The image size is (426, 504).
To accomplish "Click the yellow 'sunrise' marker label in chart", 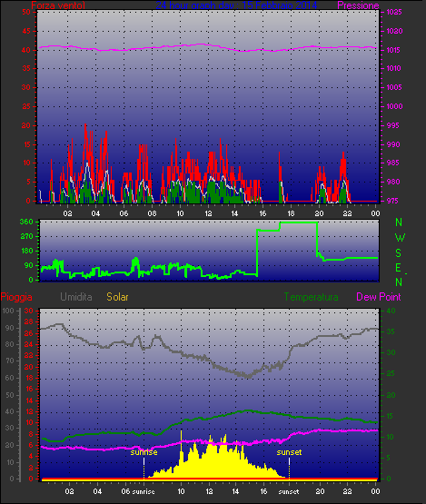I will 144,452.
